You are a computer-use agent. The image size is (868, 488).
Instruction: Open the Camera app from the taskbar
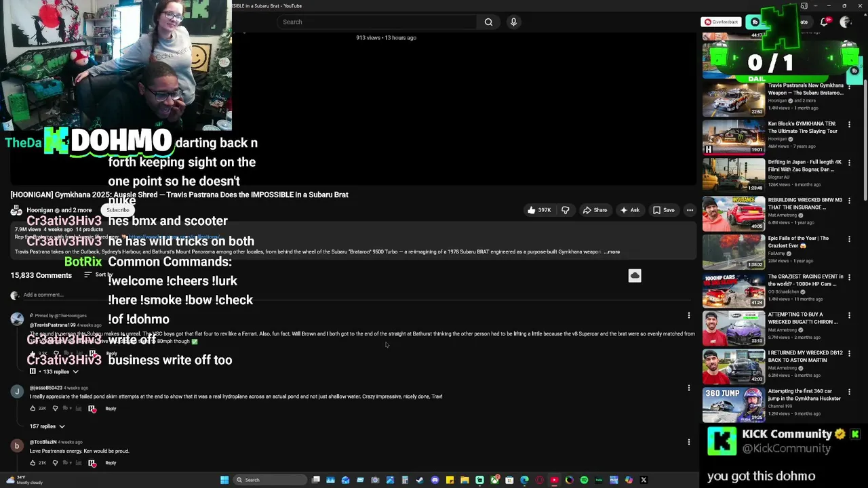click(375, 480)
